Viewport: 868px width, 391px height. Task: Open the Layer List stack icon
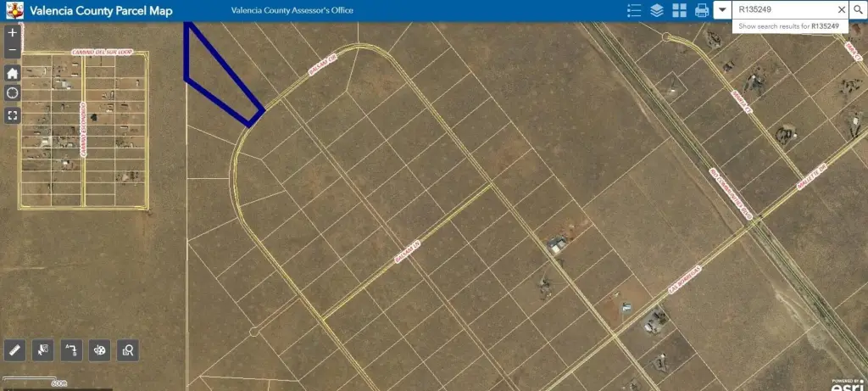click(x=656, y=10)
